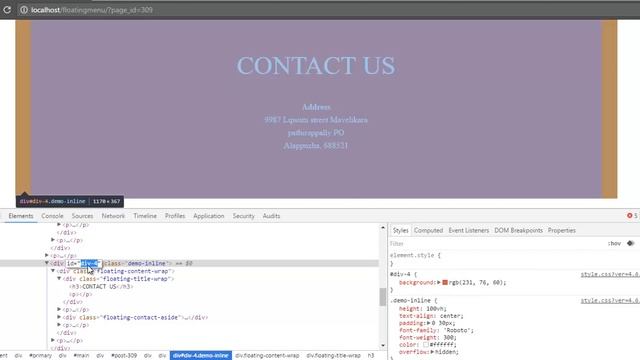The width and height of the screenshot is (640, 360).
Task: Open color picker for #ffffff color swatch
Action: (x=426, y=345)
